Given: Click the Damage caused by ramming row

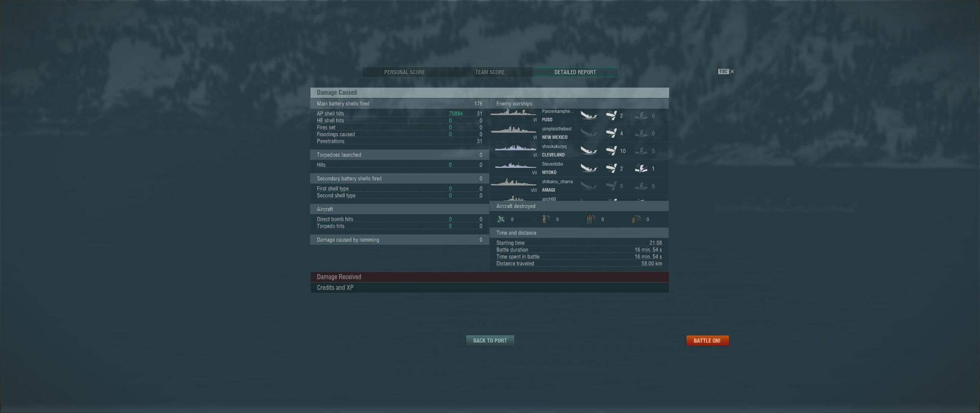Looking at the screenshot, I should pyautogui.click(x=400, y=240).
